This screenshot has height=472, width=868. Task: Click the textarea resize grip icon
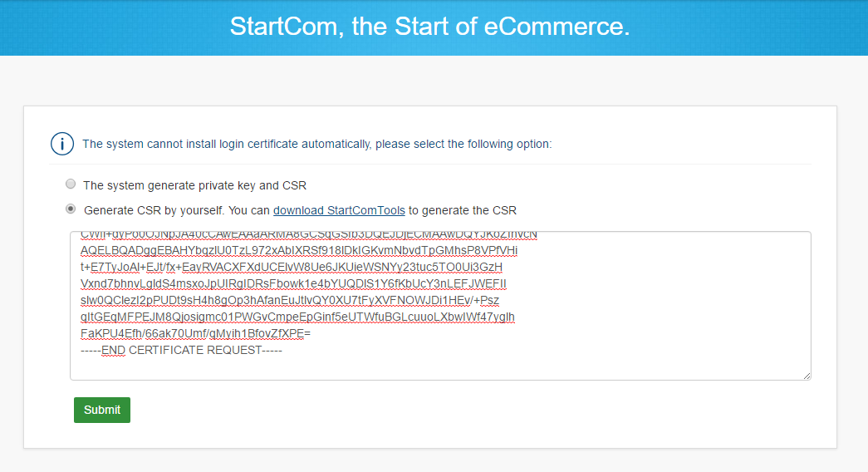click(x=807, y=376)
